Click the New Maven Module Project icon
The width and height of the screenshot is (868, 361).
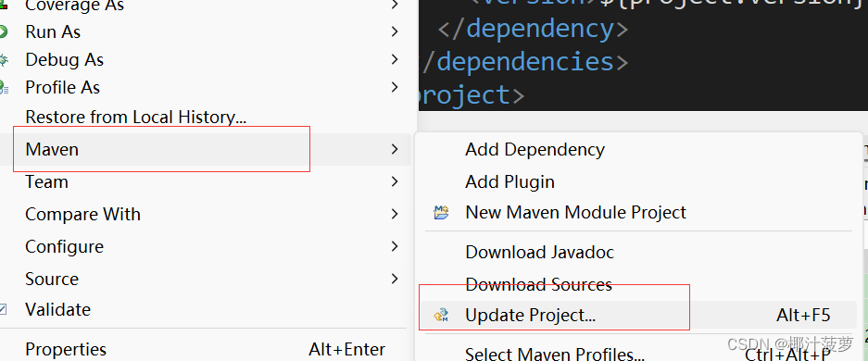441,212
